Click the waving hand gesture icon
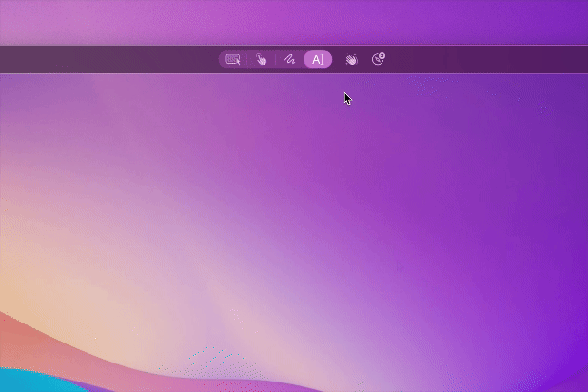Viewport: 588px width, 392px height. [351, 60]
